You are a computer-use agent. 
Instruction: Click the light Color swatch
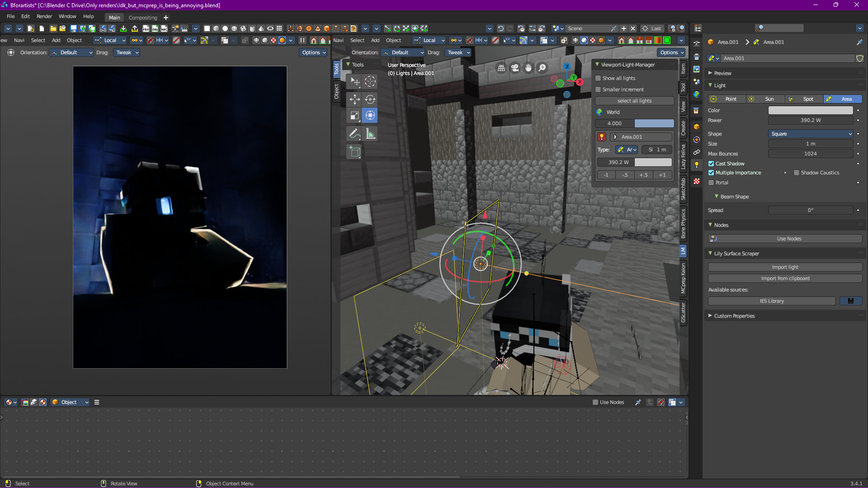pos(811,110)
